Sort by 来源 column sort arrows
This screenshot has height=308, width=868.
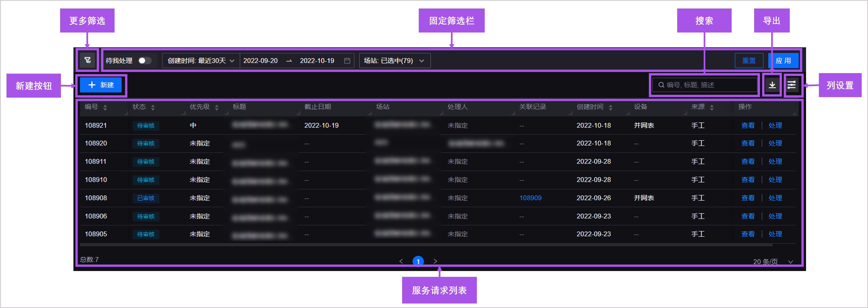tap(712, 107)
